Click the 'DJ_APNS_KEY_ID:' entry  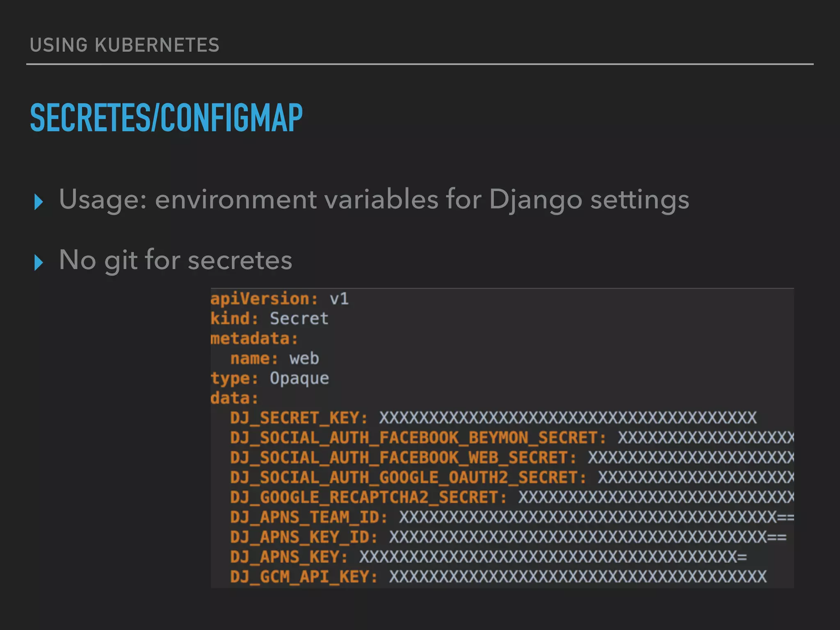pyautogui.click(x=304, y=537)
